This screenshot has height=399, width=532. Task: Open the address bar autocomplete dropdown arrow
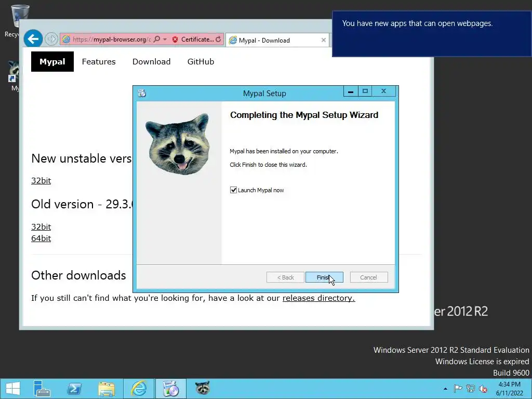[x=165, y=39]
